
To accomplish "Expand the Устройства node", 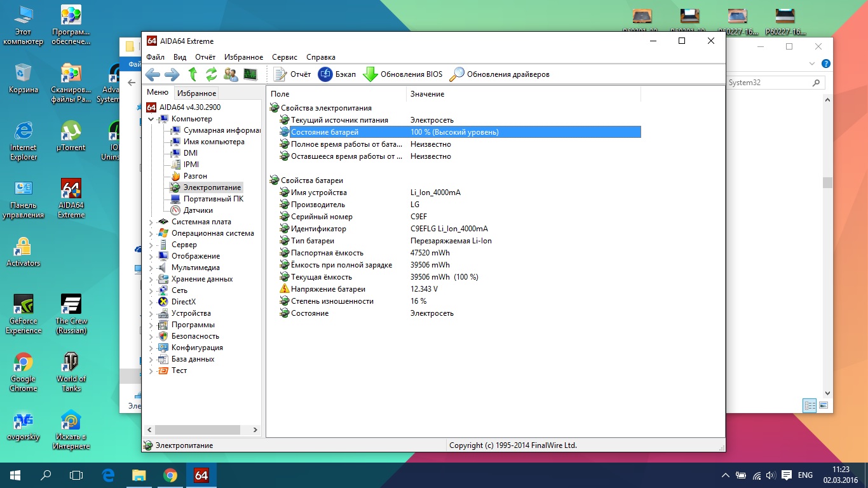I will pyautogui.click(x=151, y=313).
